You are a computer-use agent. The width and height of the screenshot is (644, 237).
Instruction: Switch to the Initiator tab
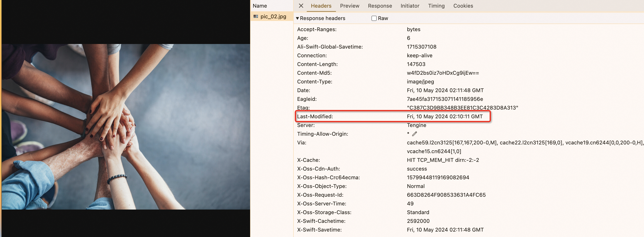coord(410,6)
